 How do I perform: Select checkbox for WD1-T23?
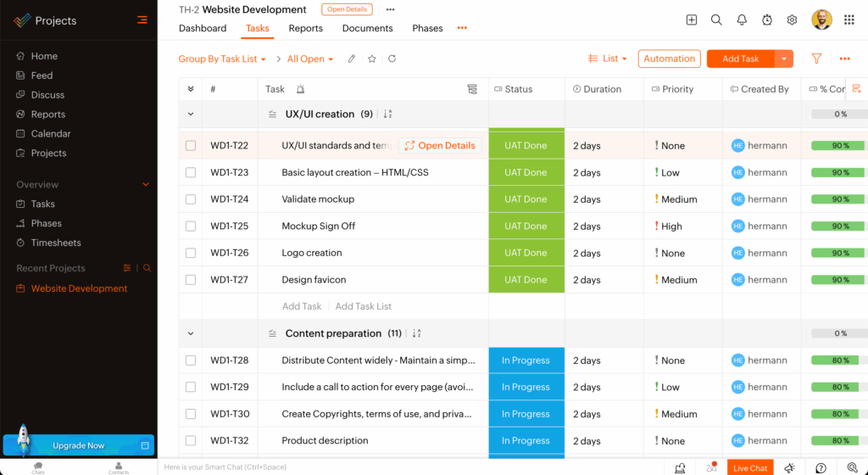[191, 172]
